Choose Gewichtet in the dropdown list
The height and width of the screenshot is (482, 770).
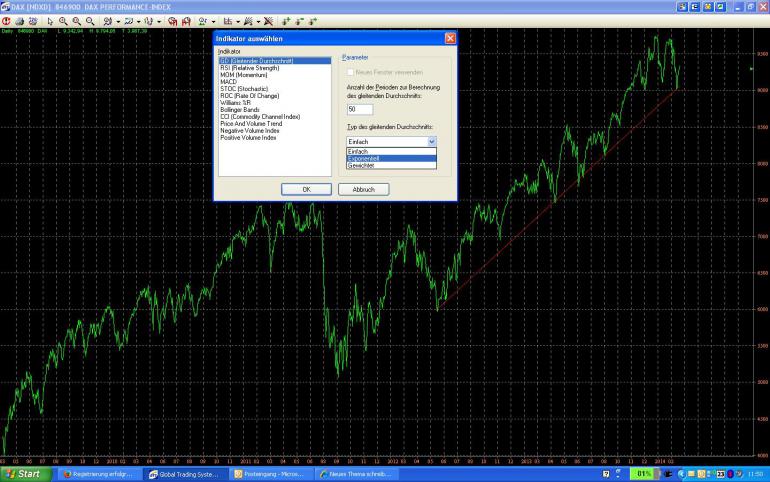[391, 165]
